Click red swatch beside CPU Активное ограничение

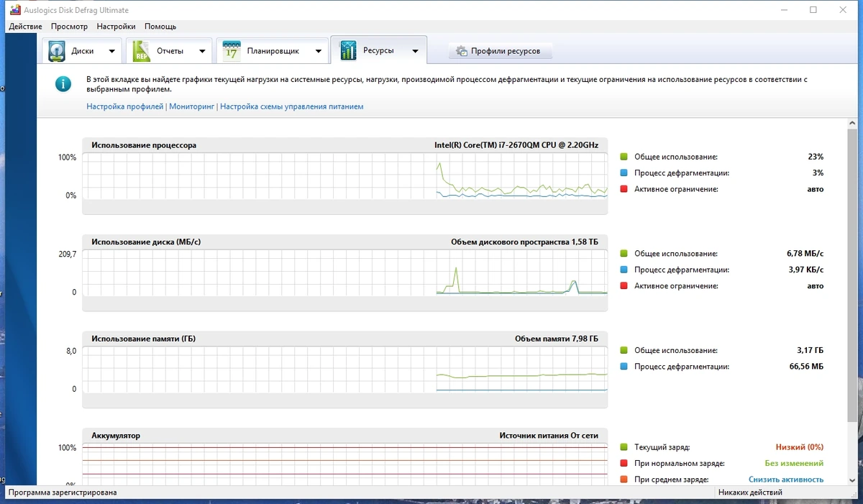coord(624,189)
